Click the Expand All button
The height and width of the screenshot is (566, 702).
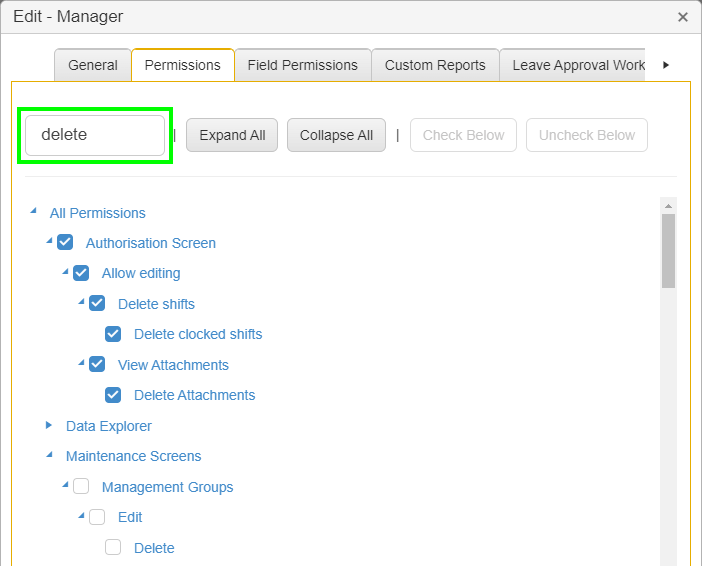(232, 135)
